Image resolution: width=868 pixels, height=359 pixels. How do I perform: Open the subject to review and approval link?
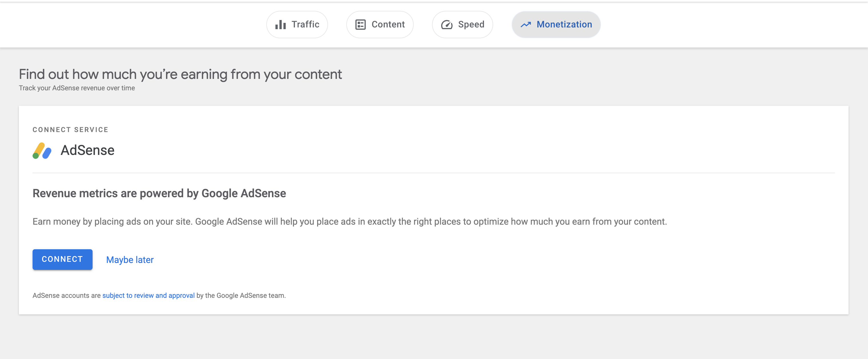pyautogui.click(x=148, y=295)
